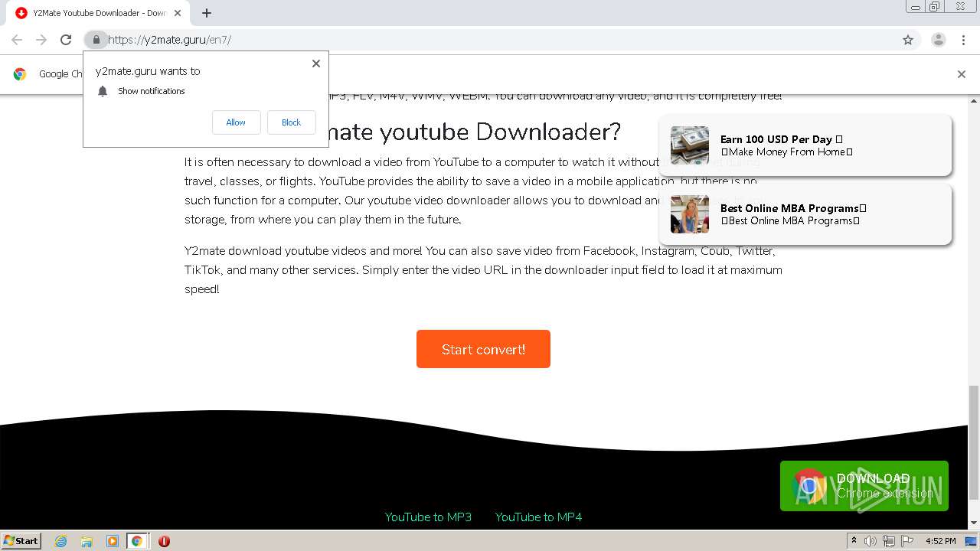Image resolution: width=980 pixels, height=551 pixels.
Task: Close the notification permission popup
Action: tap(316, 64)
